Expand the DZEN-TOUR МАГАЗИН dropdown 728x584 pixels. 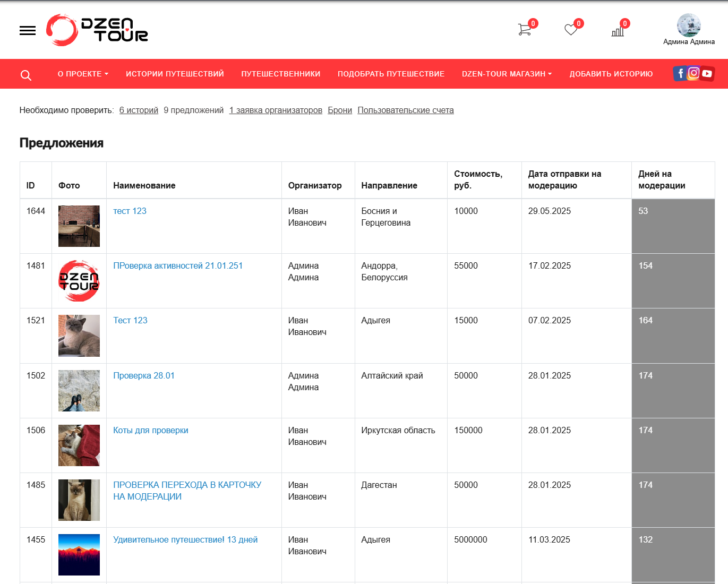pos(507,74)
